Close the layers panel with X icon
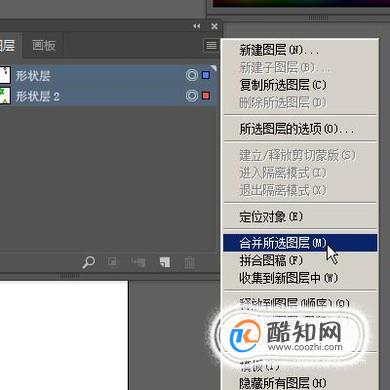The height and width of the screenshot is (390, 390). 214,26
